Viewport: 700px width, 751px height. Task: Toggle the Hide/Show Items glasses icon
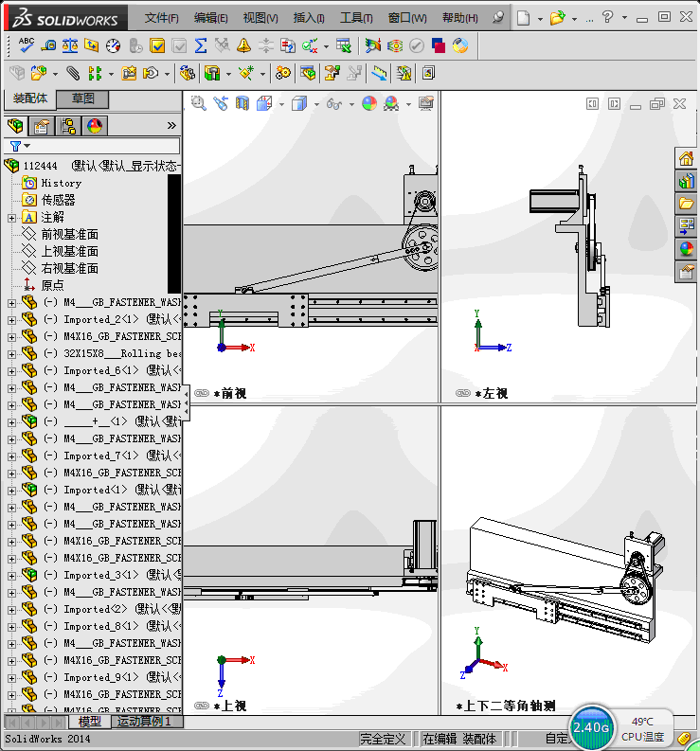(x=334, y=103)
